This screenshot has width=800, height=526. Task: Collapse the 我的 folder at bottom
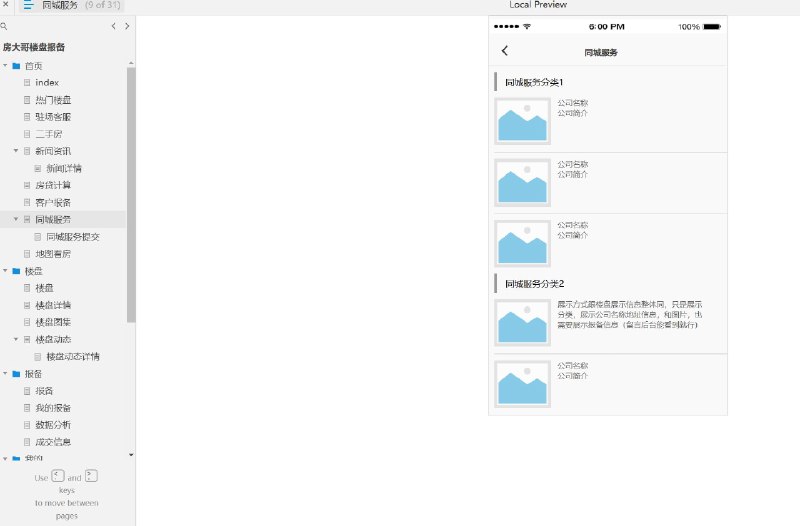click(x=5, y=459)
